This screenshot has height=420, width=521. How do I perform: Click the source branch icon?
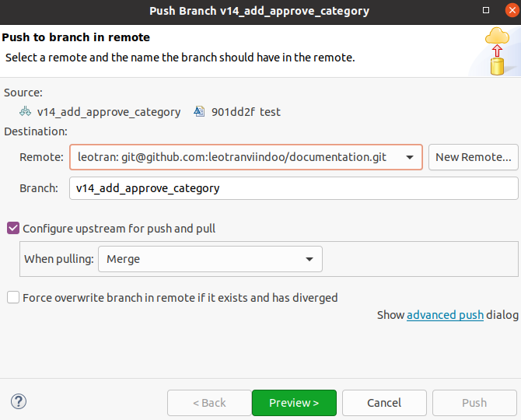tap(25, 112)
